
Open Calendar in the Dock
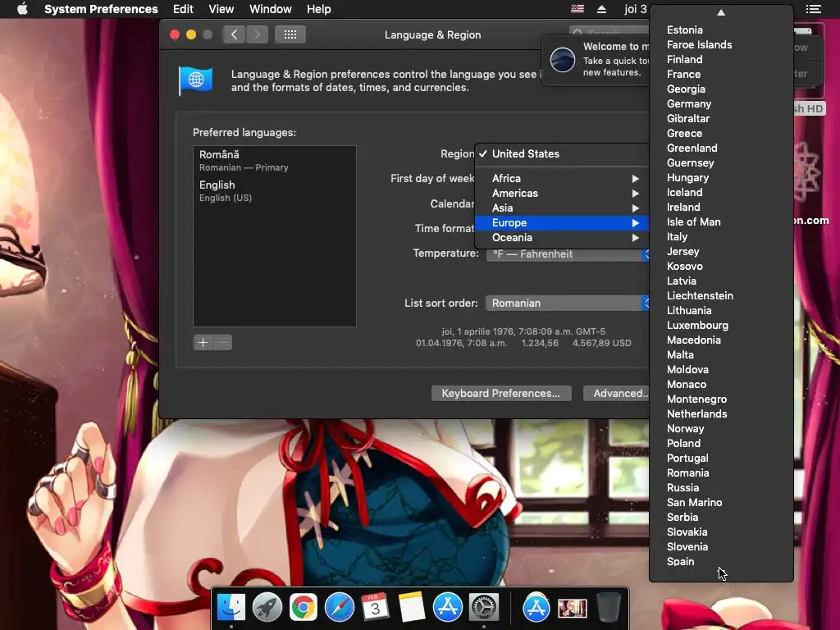click(x=375, y=608)
